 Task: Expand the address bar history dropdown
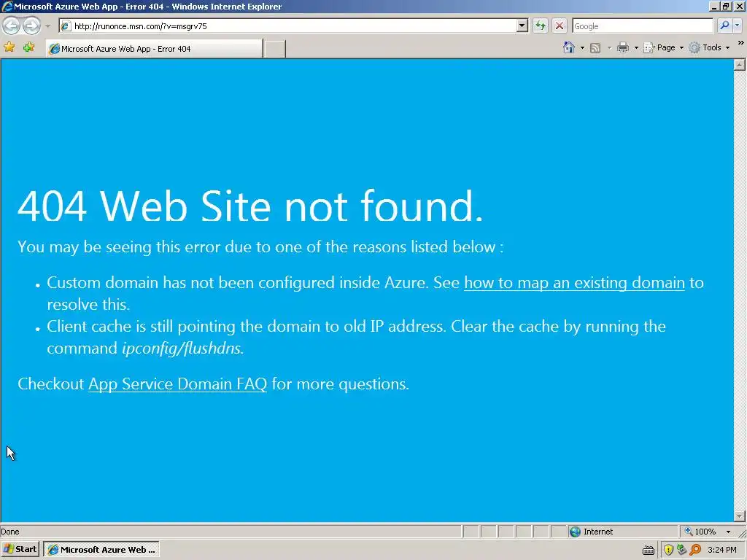pos(522,26)
